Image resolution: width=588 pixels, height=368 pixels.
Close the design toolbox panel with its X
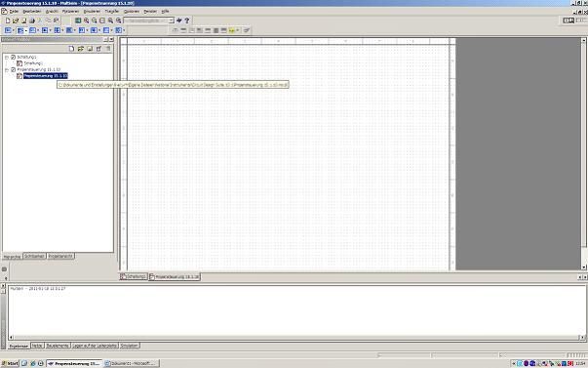111,39
